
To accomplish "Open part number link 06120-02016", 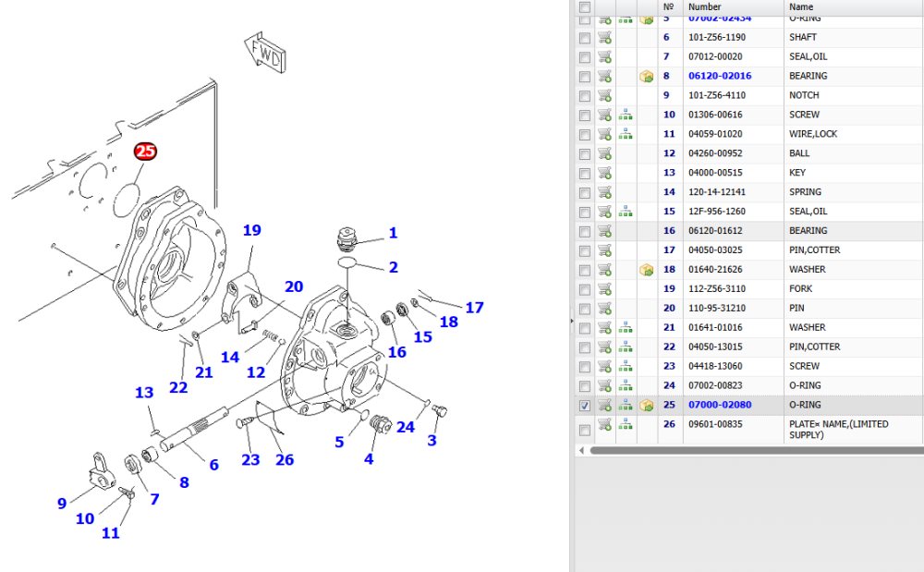I will [x=720, y=76].
